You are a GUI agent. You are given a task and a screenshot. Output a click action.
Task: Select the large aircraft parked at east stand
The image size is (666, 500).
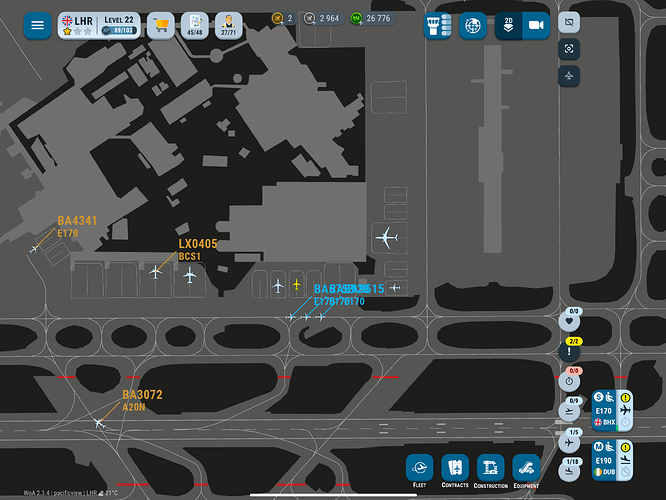(x=387, y=237)
